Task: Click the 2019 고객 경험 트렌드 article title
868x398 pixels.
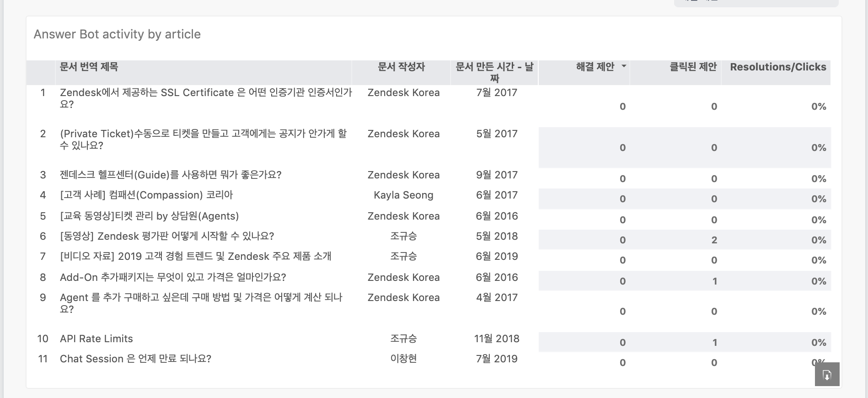Action: (x=196, y=256)
